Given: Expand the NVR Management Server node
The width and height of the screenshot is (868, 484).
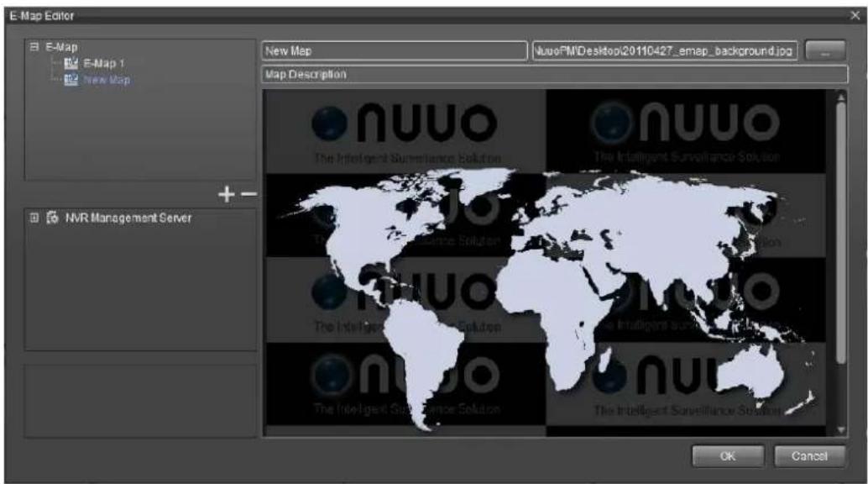Looking at the screenshot, I should 34,218.
